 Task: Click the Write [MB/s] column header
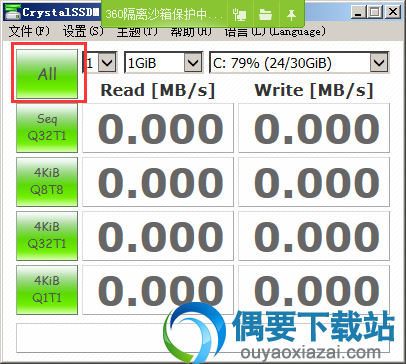(314, 90)
